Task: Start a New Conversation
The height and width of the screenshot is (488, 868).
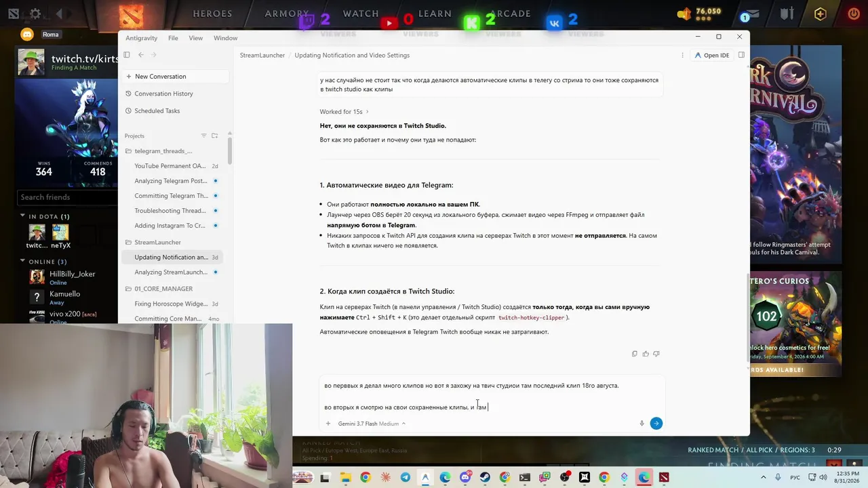Action: click(x=174, y=77)
